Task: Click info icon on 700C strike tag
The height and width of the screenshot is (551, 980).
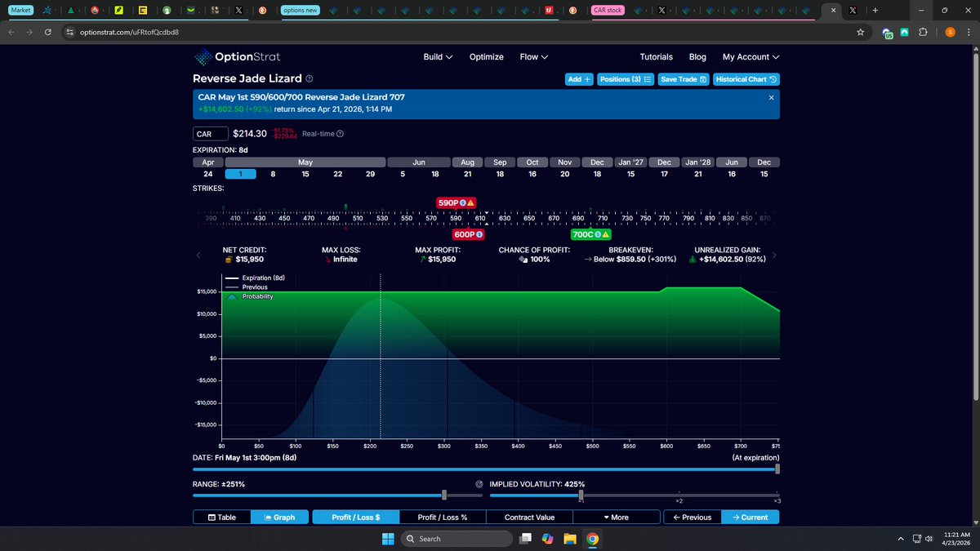Action: click(598, 234)
